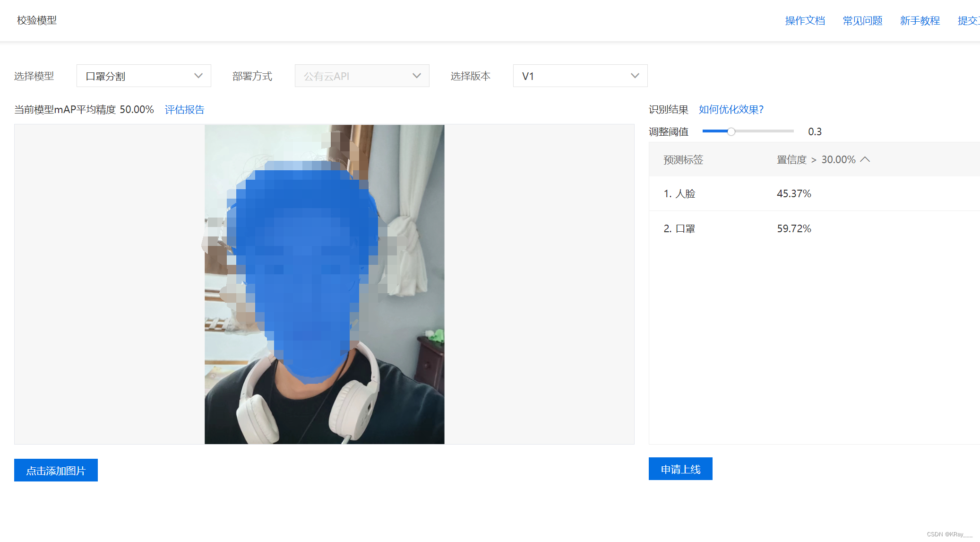Click the 点击添加图片 button
This screenshot has height=542, width=980.
56,470
